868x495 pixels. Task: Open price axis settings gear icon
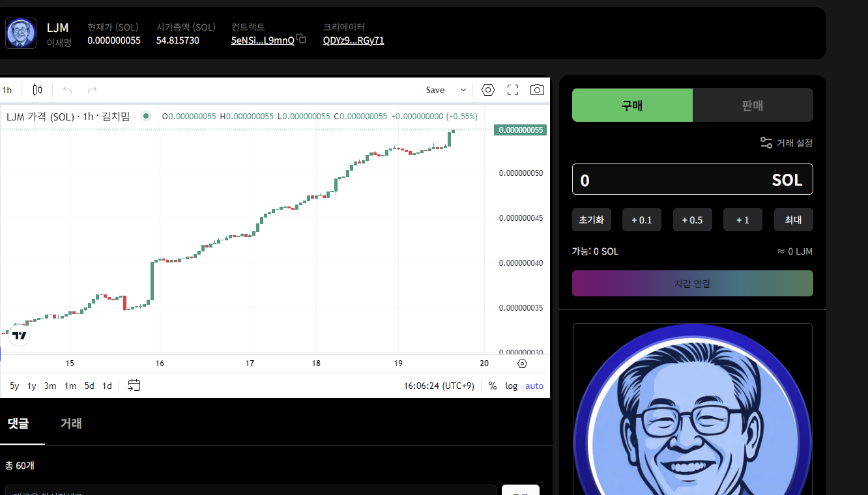coord(522,363)
